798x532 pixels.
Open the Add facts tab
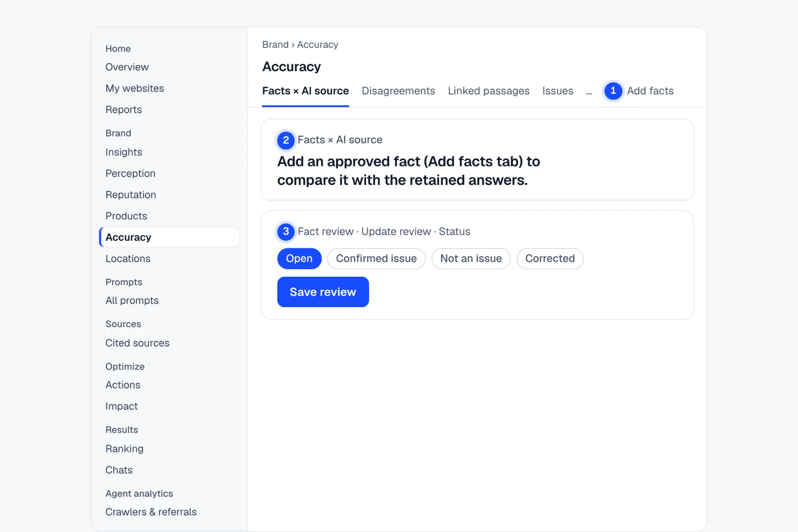click(650, 91)
